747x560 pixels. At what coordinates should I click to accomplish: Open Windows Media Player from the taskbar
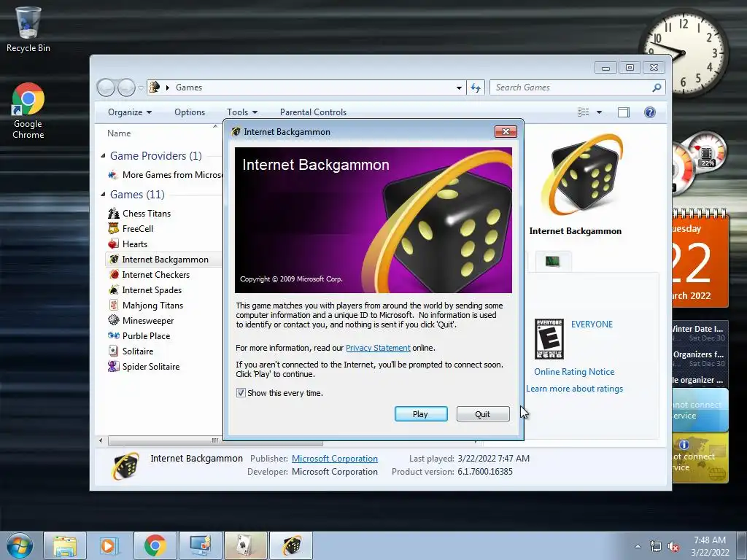pos(109,545)
